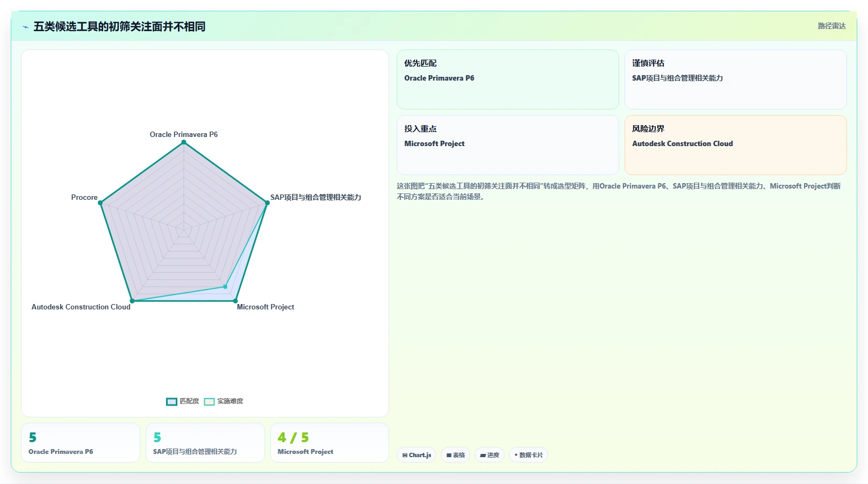The height and width of the screenshot is (484, 868).
Task: Click the small icon before the header title
Action: pos(25,27)
